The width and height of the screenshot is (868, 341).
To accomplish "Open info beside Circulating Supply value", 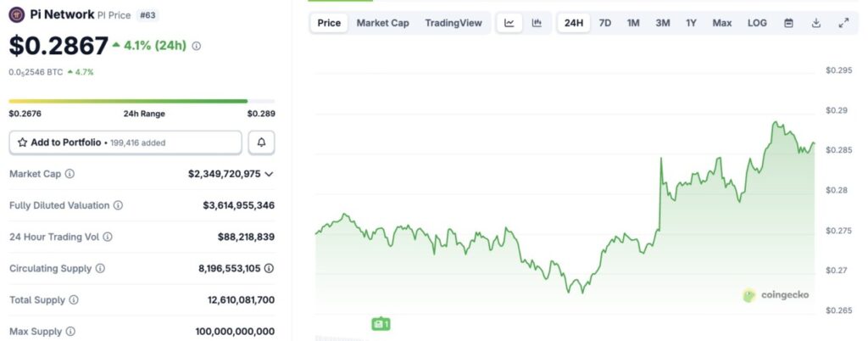I will point(269,268).
